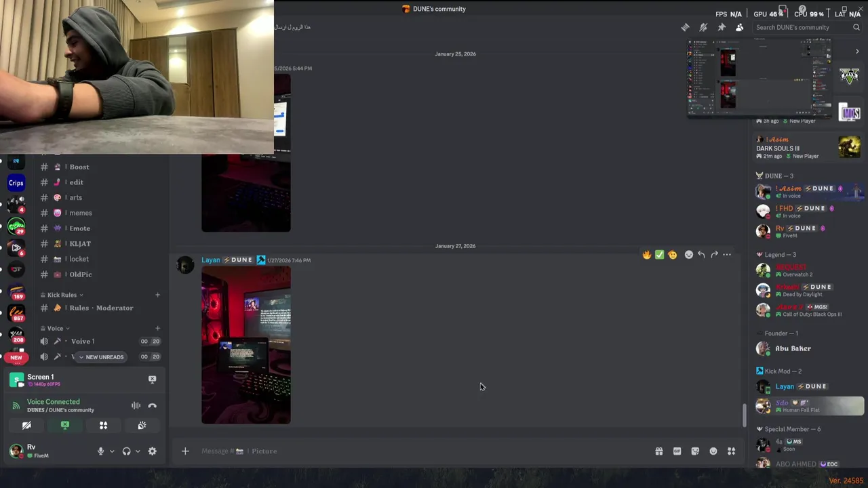Open user settings gear
The width and height of the screenshot is (868, 488).
(152, 451)
